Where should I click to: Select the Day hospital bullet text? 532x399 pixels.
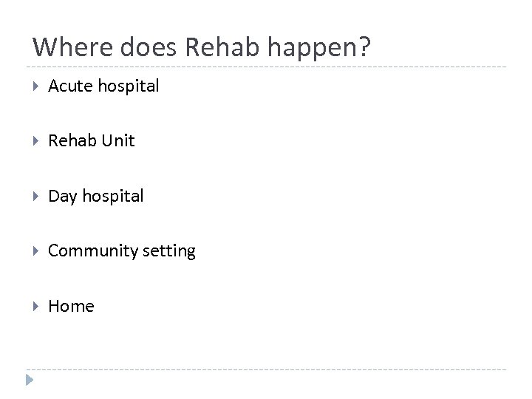point(96,197)
